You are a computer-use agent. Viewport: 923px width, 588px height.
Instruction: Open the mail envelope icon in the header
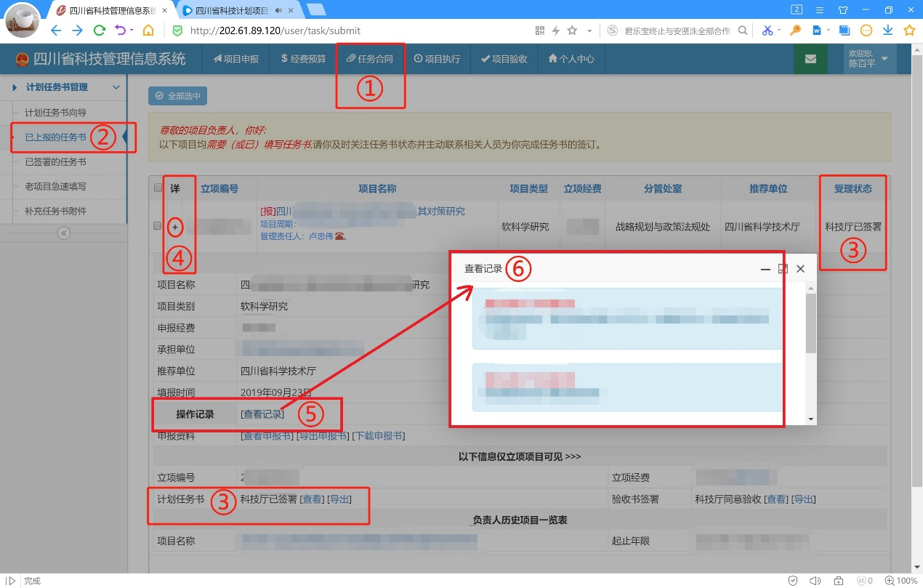810,59
